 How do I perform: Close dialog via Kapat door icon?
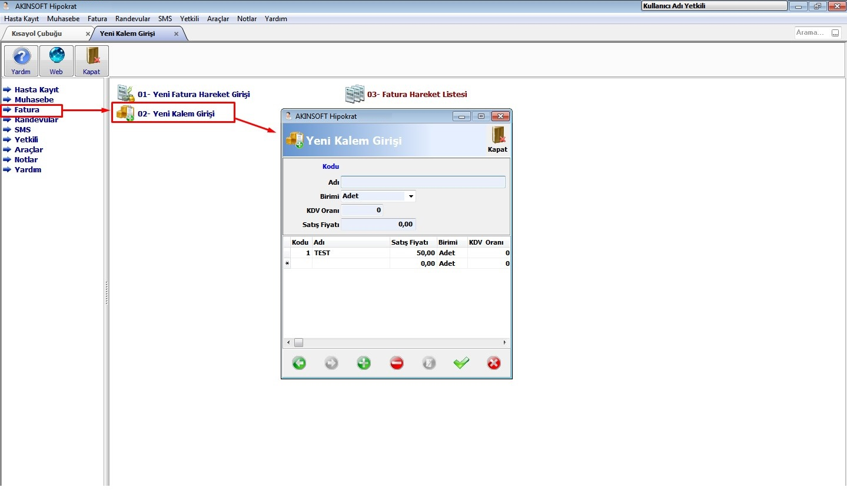point(498,140)
